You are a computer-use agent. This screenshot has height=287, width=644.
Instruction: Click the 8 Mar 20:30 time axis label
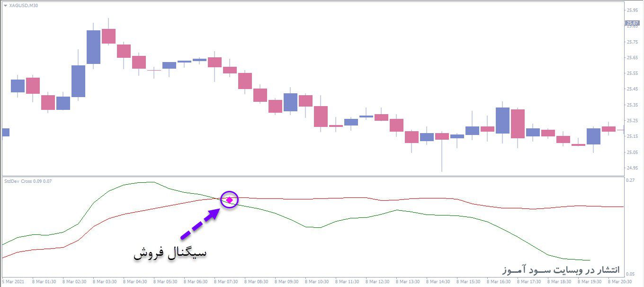pyautogui.click(x=620, y=281)
